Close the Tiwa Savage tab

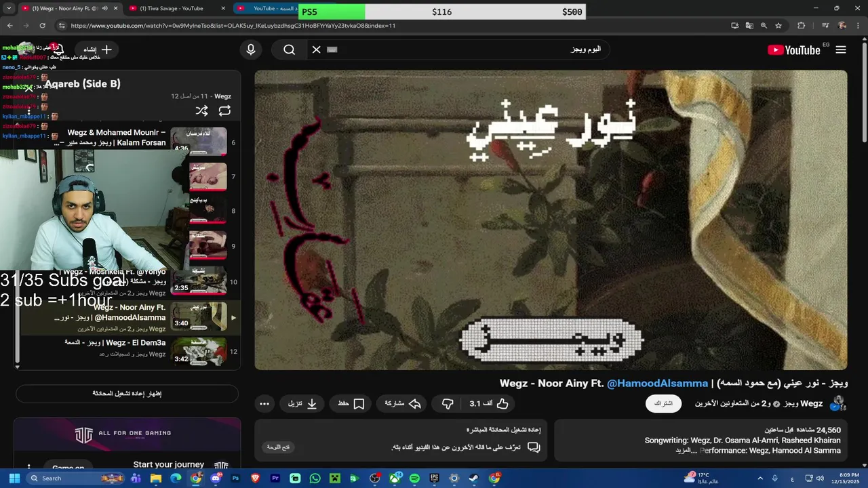point(223,9)
